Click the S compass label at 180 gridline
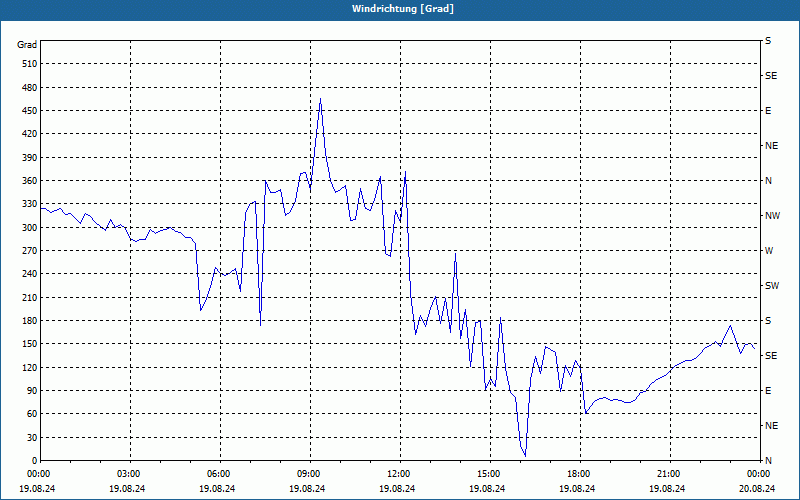800x500 pixels. pyautogui.click(x=768, y=320)
